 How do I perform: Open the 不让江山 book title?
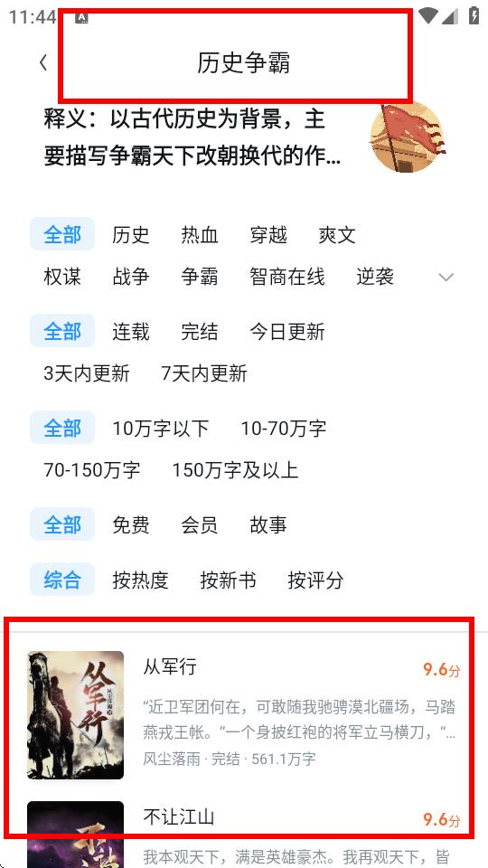pos(179,817)
